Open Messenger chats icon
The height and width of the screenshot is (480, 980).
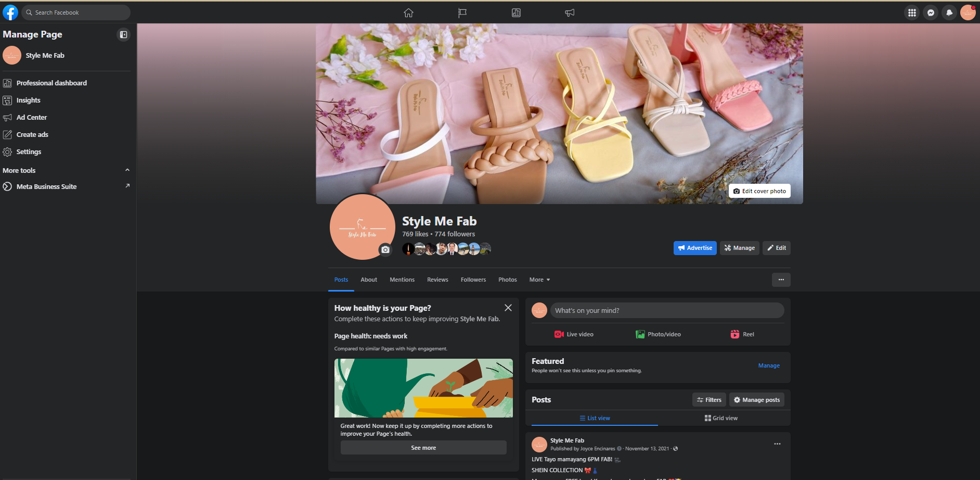[x=931, y=12]
